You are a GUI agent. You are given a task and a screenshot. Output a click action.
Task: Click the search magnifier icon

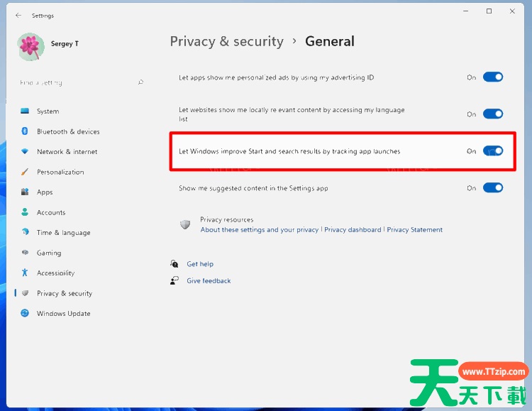(141, 82)
